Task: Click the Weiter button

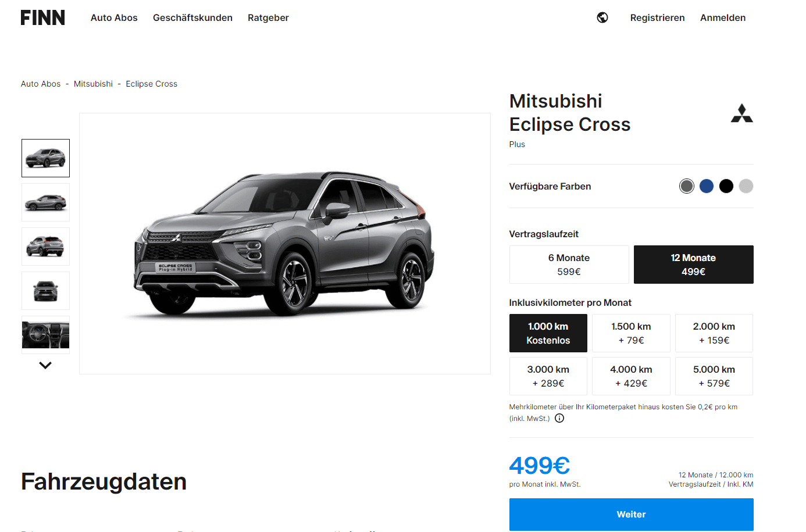Action: (x=632, y=515)
